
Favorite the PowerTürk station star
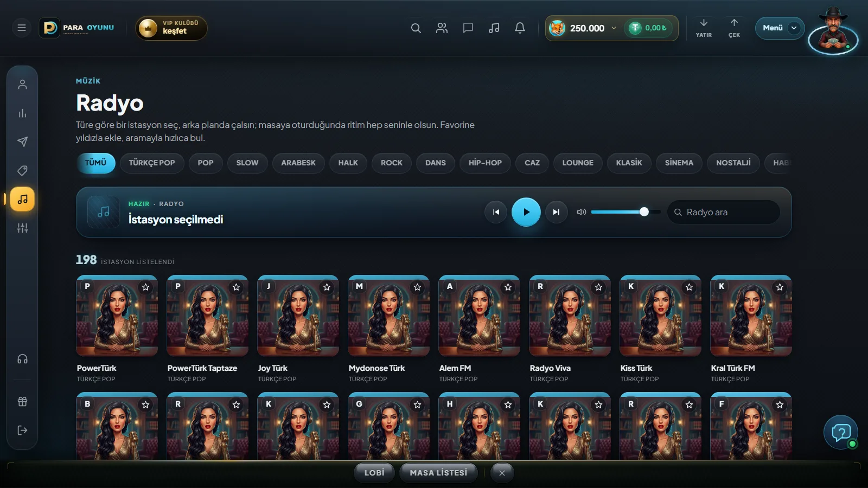tap(146, 287)
